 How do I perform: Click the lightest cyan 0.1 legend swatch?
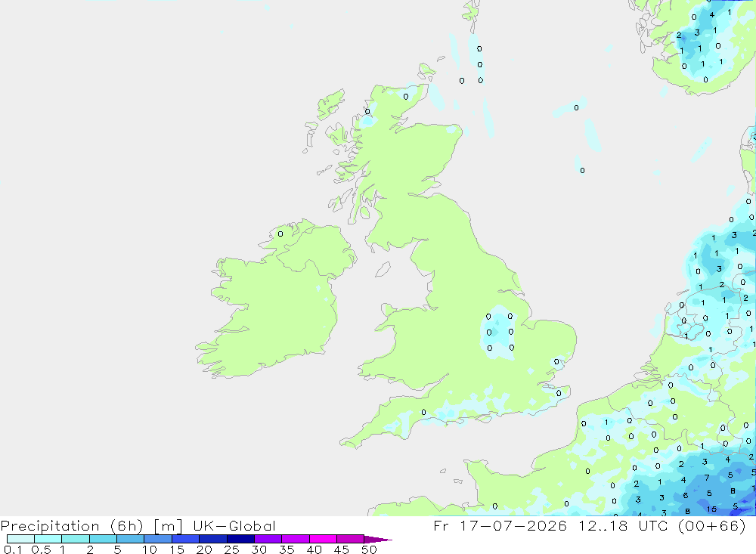click(20, 539)
